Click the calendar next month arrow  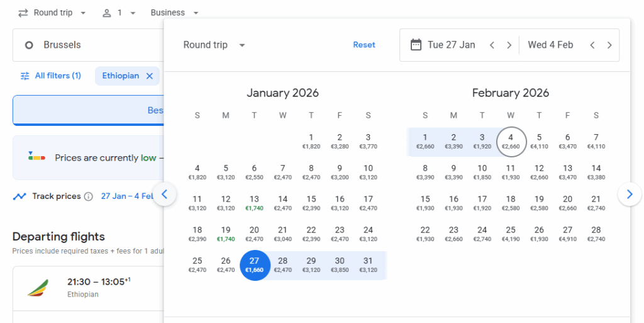click(630, 195)
